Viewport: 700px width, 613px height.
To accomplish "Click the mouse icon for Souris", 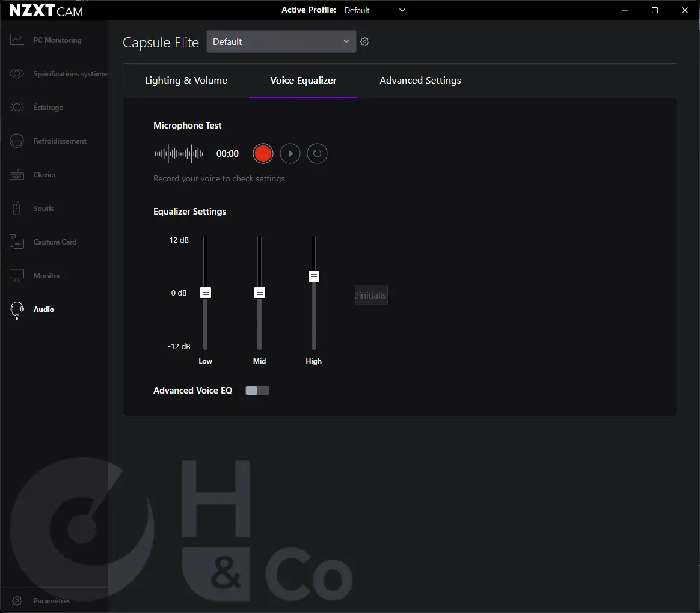I will 17,209.
